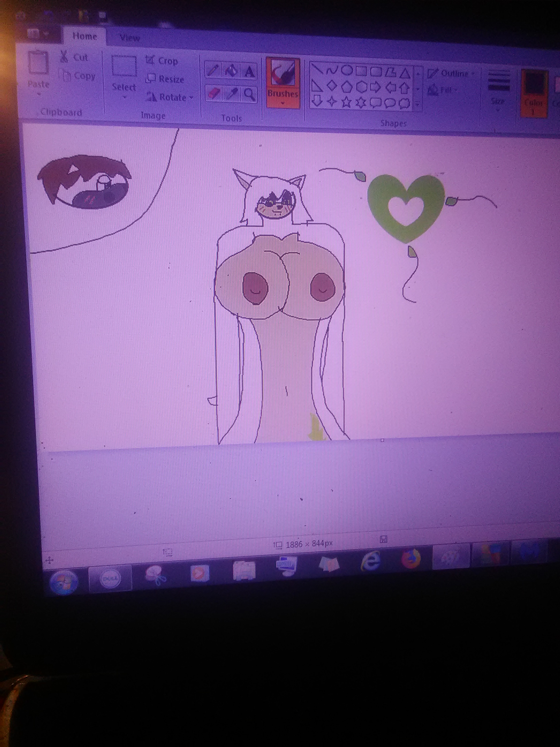Image resolution: width=560 pixels, height=747 pixels.
Task: Choose the oval shape
Action: [347, 71]
